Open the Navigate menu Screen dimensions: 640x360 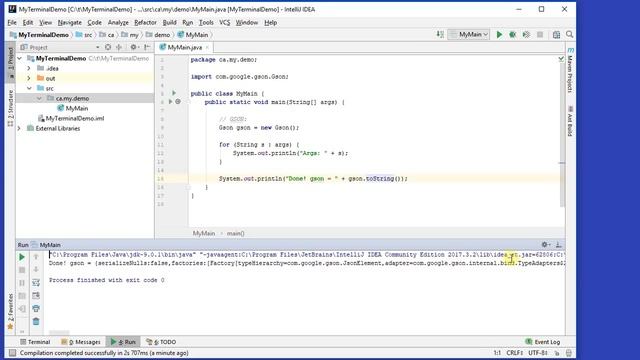tap(69, 22)
